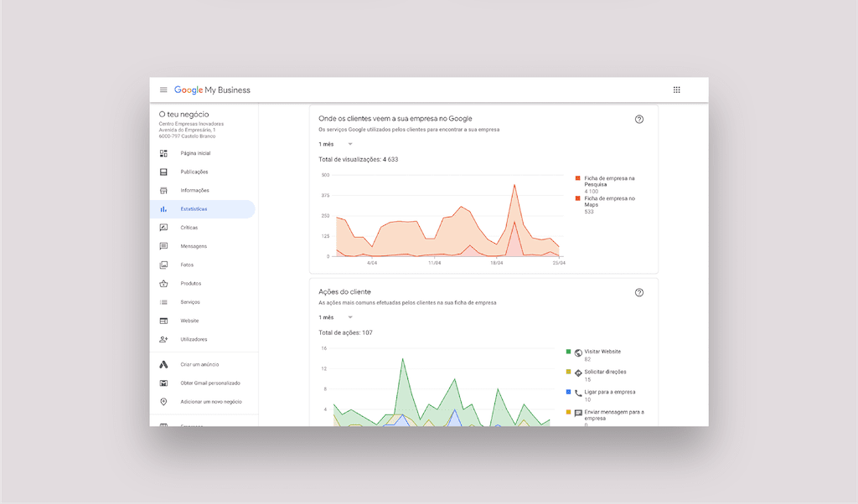Open the Estatísticas menu item

[194, 209]
